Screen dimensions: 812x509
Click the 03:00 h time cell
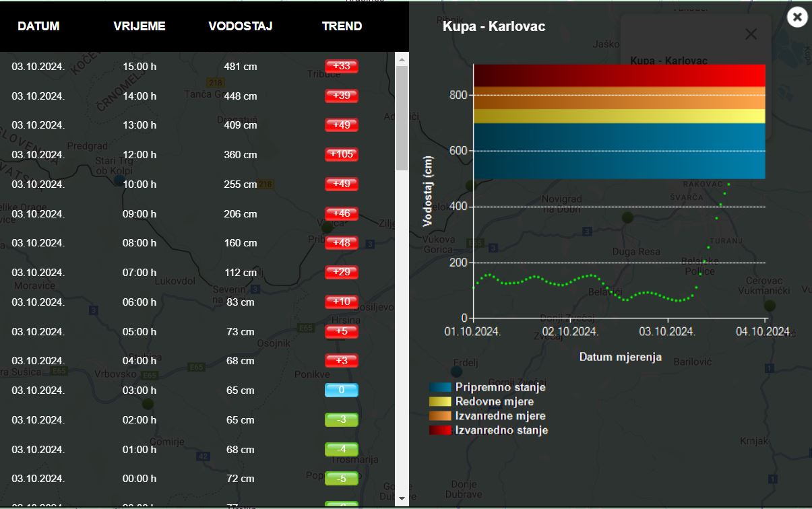[139, 391]
